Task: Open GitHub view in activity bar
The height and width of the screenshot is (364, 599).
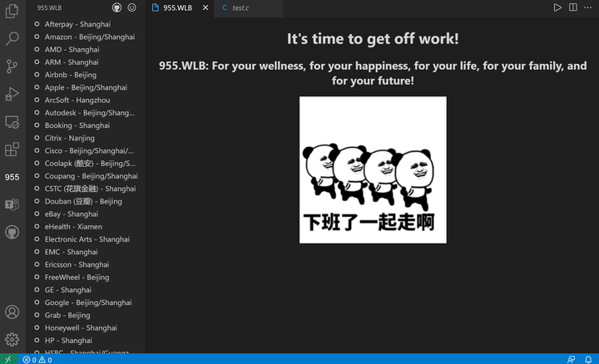Action: pyautogui.click(x=12, y=232)
